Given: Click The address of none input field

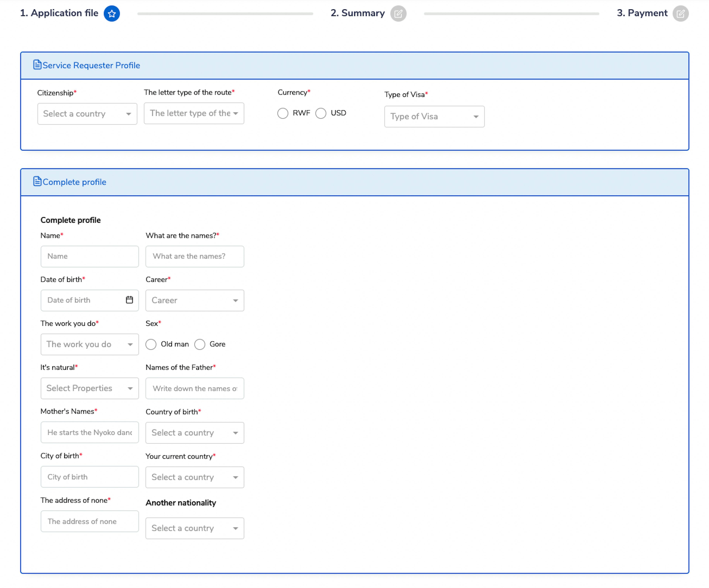Looking at the screenshot, I should [x=90, y=522].
